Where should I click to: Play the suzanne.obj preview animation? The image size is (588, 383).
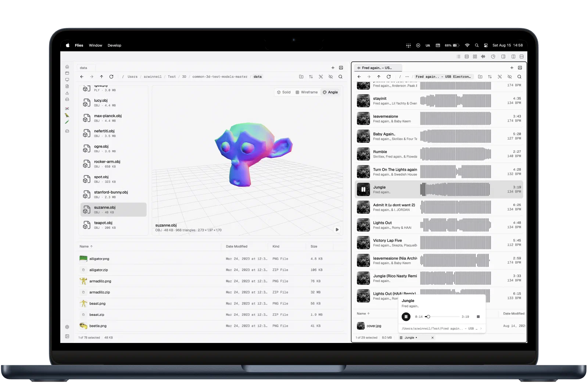coord(337,230)
